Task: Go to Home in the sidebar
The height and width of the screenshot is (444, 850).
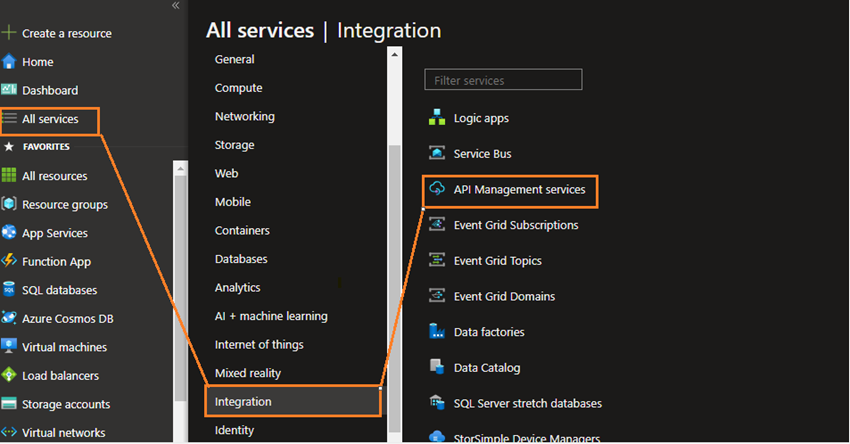Action: [37, 62]
